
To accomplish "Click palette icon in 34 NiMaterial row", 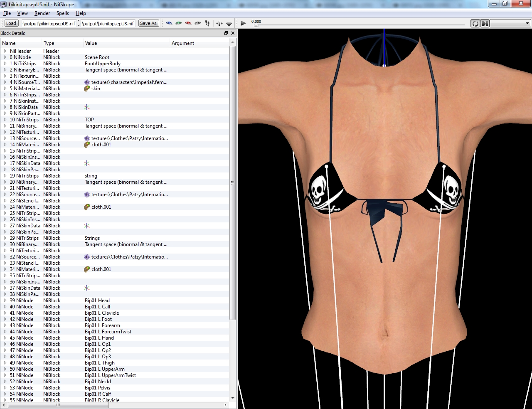I will point(87,269).
